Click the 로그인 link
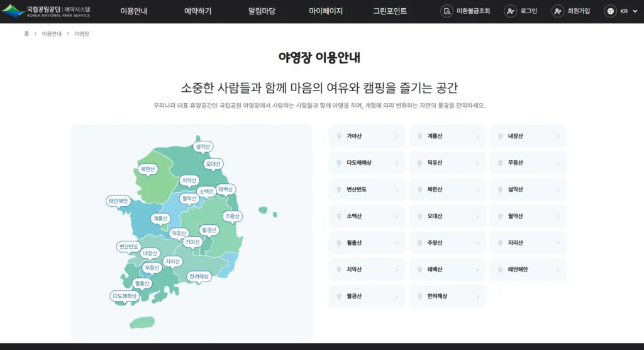Viewport: 644px width, 350px height. tap(528, 11)
